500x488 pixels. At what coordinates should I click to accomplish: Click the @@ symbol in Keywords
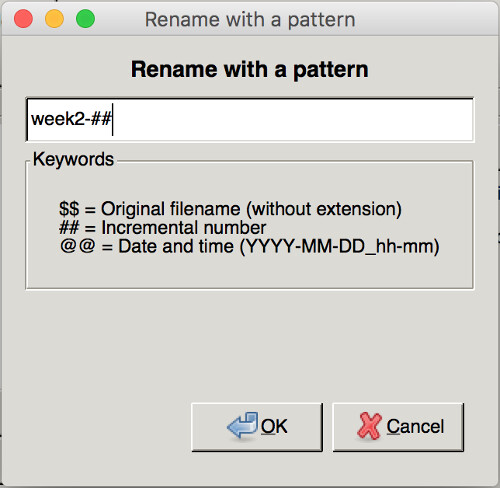tap(78, 246)
